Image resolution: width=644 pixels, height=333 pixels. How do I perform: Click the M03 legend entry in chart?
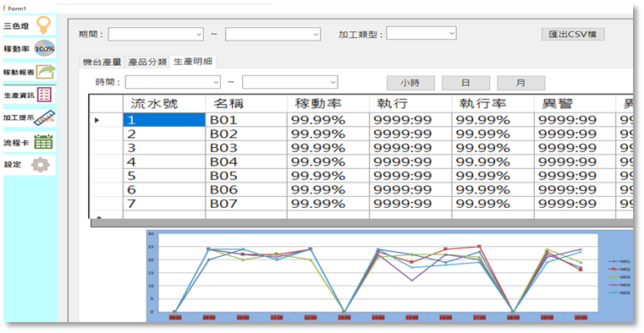tap(619, 277)
